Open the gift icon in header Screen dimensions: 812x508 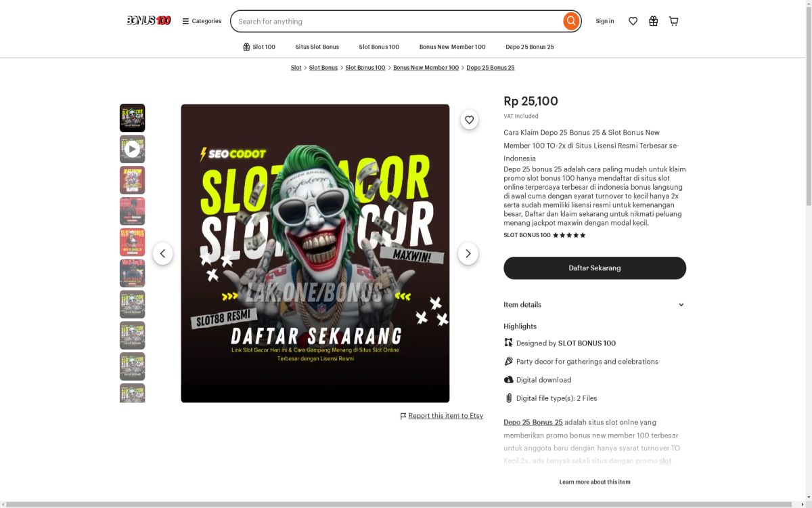tap(653, 21)
